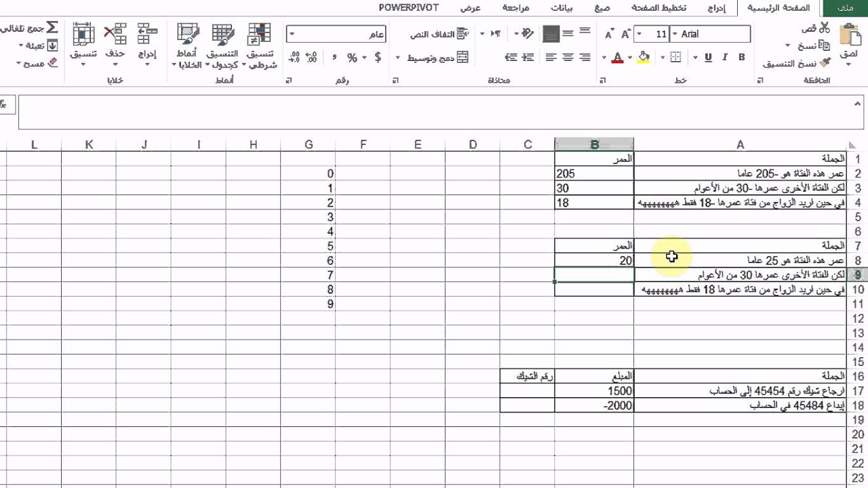Click the AutoSum sigma (جمع تلقائي) icon
The height and width of the screenshot is (488, 868).
tap(52, 28)
